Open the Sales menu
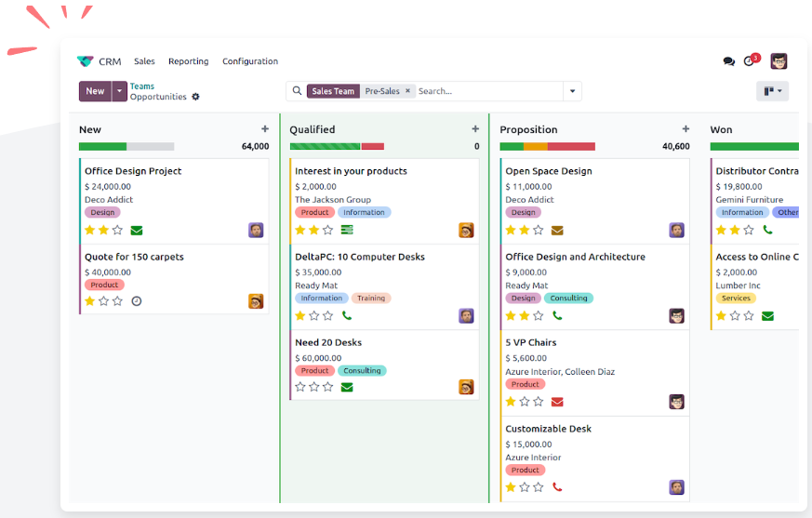 click(144, 61)
